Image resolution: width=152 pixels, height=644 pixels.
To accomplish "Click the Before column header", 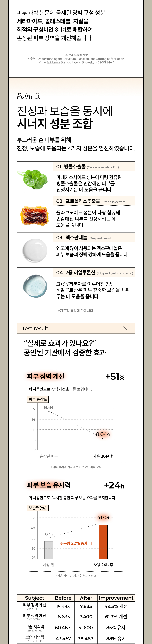I will [63, 598].
